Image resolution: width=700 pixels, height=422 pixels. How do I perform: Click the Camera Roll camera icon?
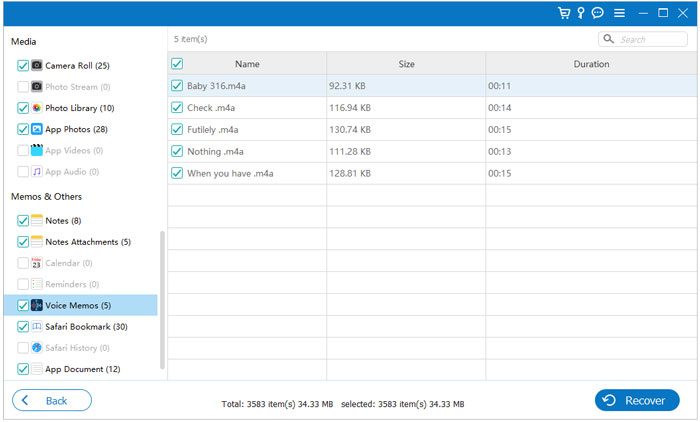(37, 65)
